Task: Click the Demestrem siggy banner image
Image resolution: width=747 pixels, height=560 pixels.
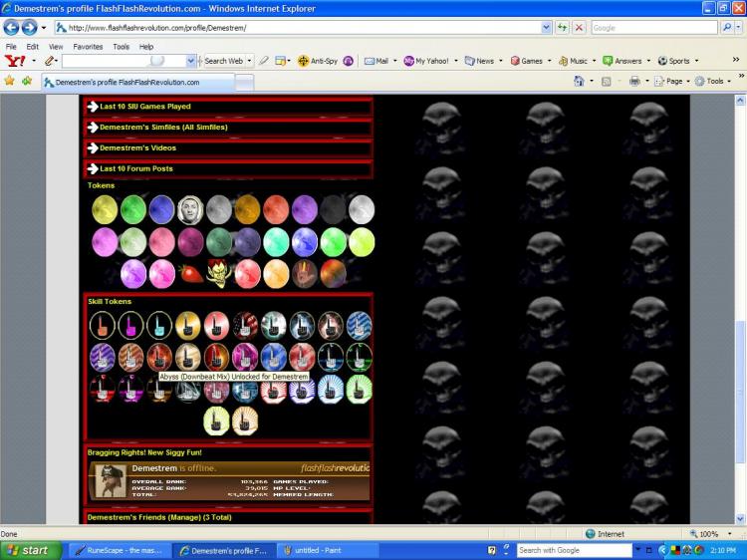Action: pos(229,481)
